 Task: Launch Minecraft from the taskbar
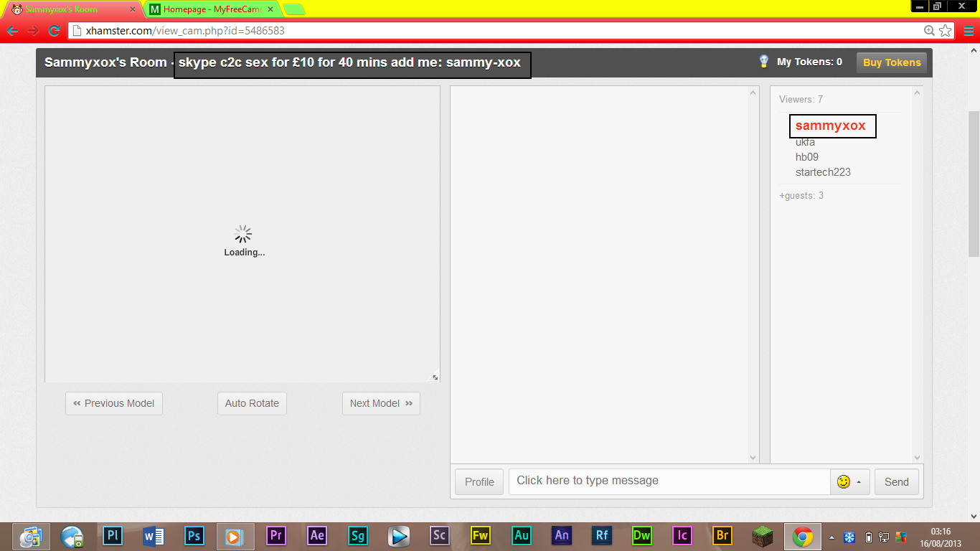coord(763,535)
